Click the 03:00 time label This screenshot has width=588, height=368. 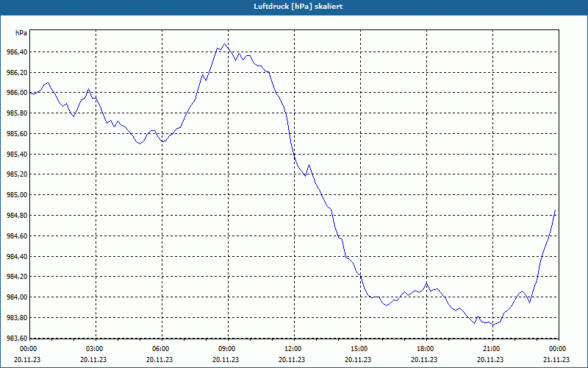(96, 349)
